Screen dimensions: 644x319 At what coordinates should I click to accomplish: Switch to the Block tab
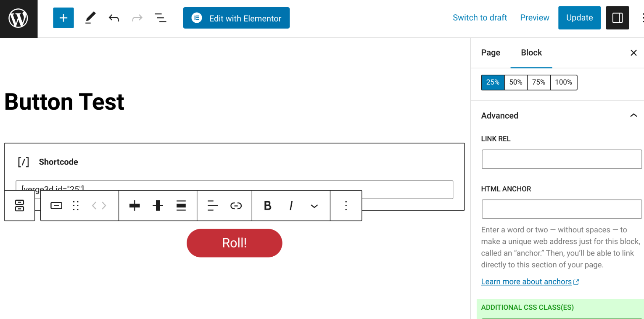(x=531, y=53)
